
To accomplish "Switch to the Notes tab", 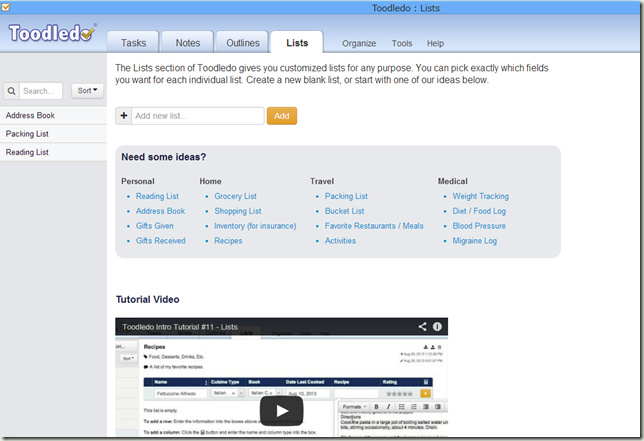I will click(x=188, y=43).
